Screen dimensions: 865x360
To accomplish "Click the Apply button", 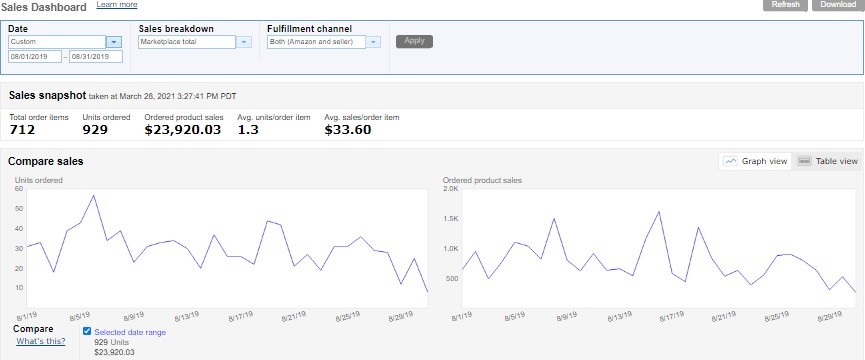I will pos(414,41).
